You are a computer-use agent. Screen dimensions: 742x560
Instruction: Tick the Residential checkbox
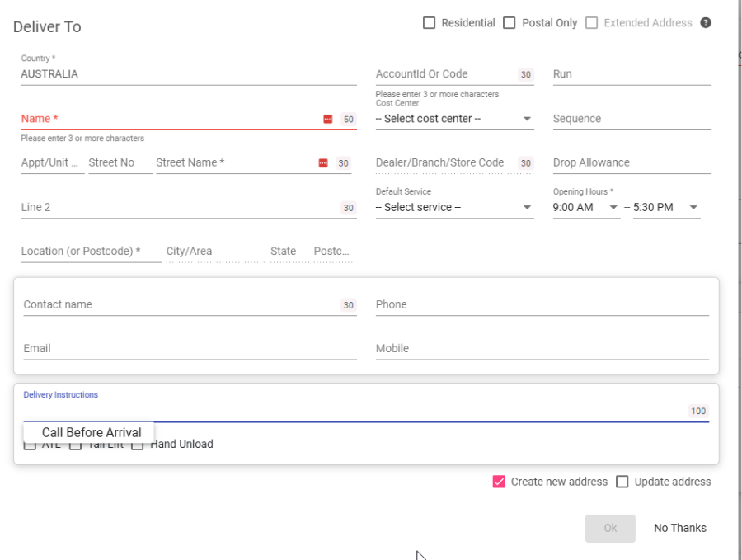click(429, 23)
